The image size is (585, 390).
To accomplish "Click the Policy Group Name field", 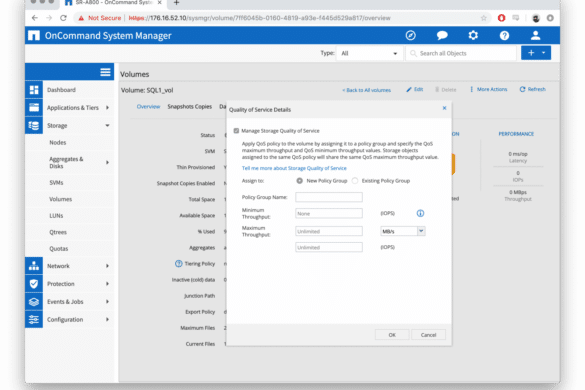I will pyautogui.click(x=329, y=197).
